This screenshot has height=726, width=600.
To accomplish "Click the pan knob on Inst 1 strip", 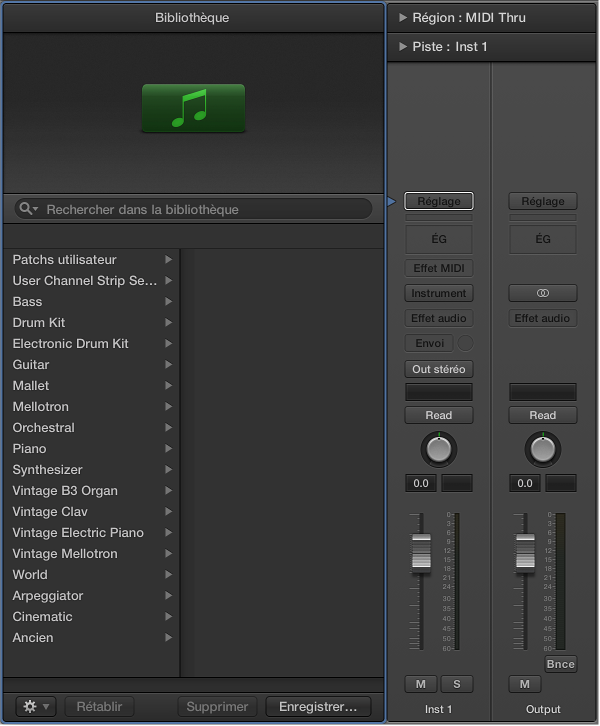I will pos(439,449).
